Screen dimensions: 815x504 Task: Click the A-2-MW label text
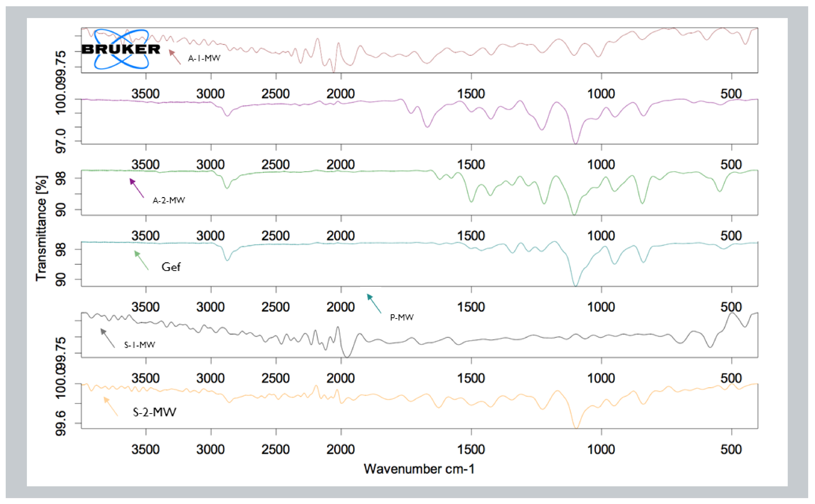(169, 200)
